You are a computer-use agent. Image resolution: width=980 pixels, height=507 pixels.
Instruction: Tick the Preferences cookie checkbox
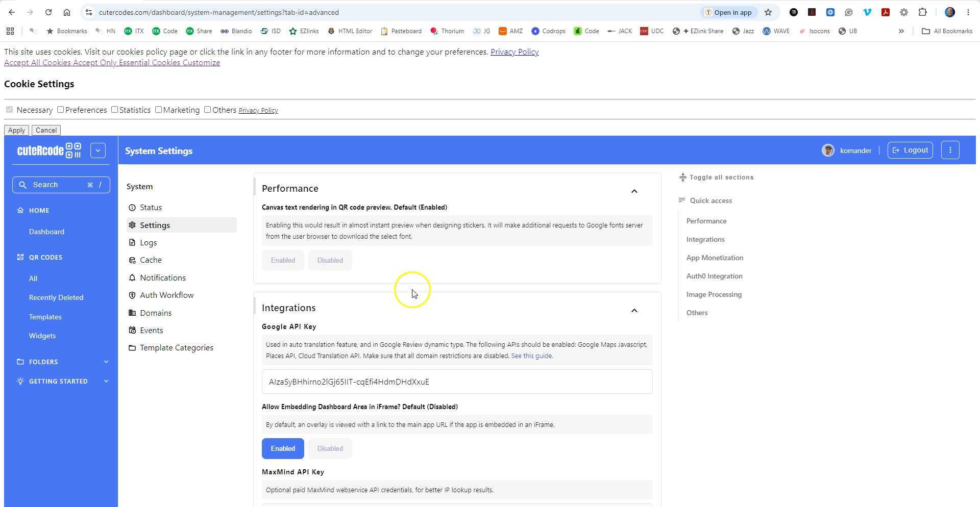click(61, 110)
